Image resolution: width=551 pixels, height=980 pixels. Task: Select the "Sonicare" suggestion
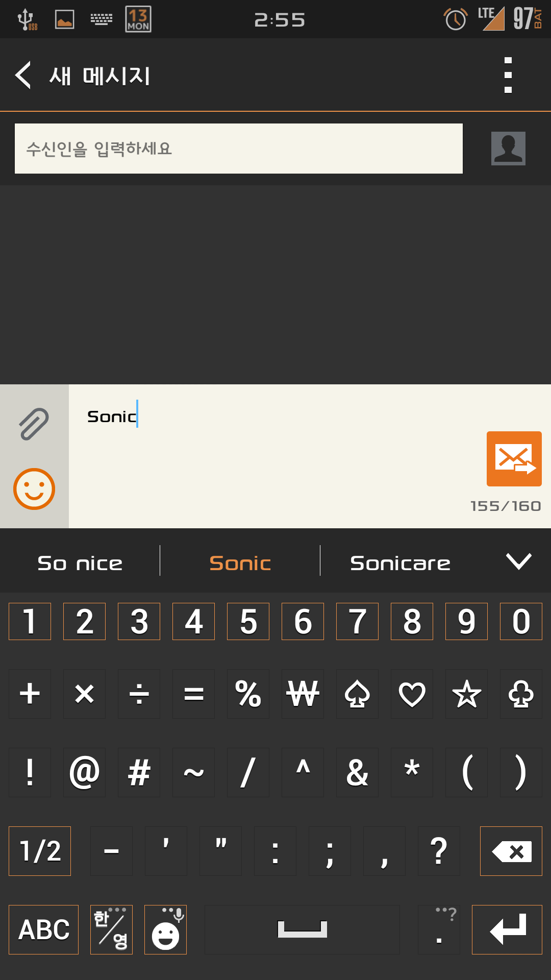click(x=400, y=563)
